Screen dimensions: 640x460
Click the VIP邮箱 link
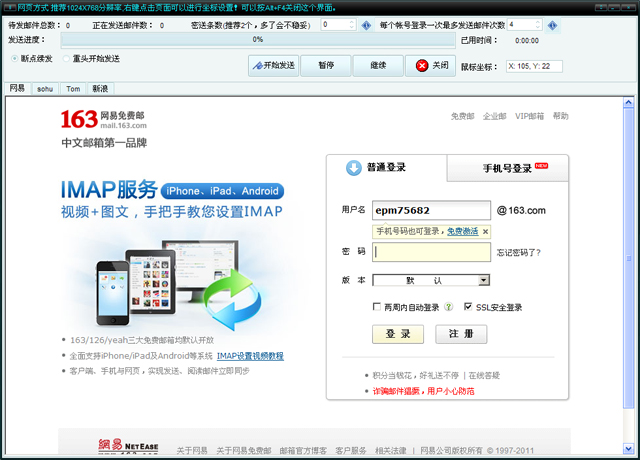(529, 116)
